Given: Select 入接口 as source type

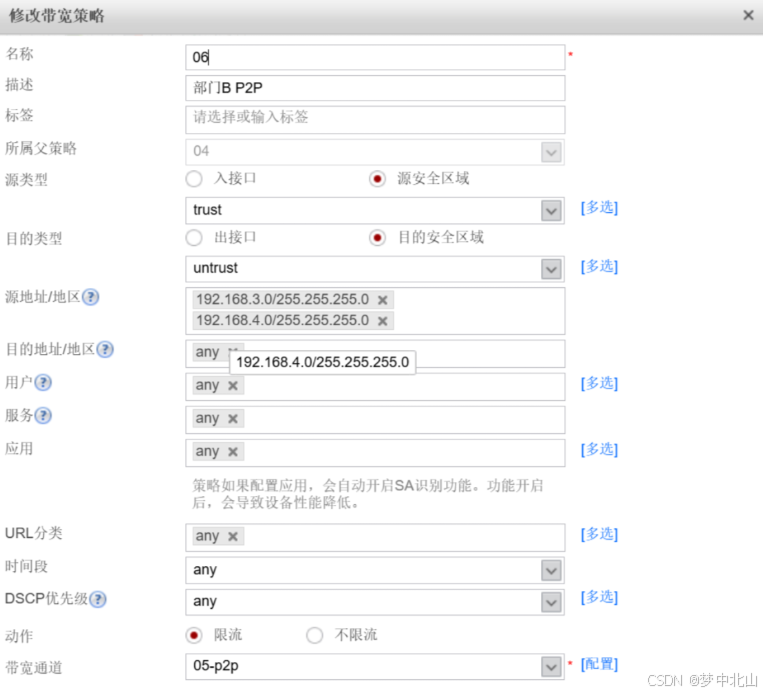Looking at the screenshot, I should [x=194, y=179].
